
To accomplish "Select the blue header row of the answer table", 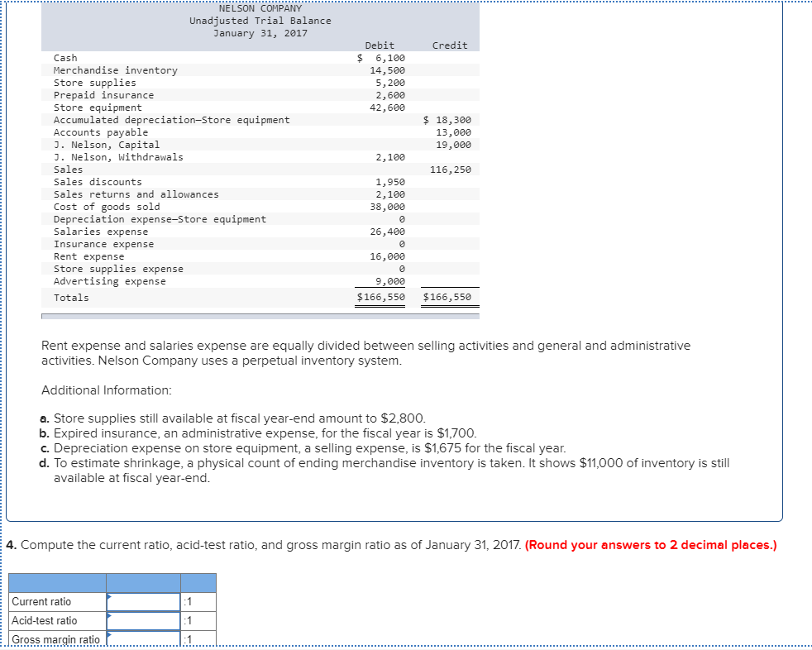I will [x=112, y=582].
